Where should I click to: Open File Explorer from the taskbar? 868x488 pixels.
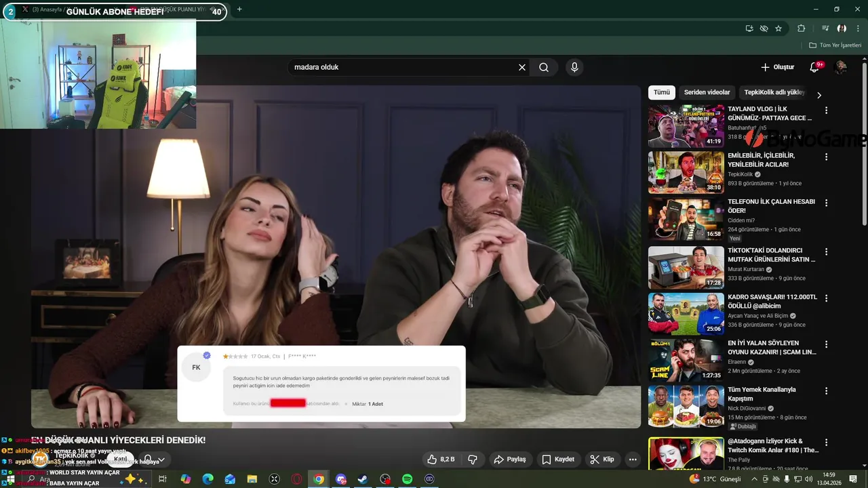coord(252,479)
